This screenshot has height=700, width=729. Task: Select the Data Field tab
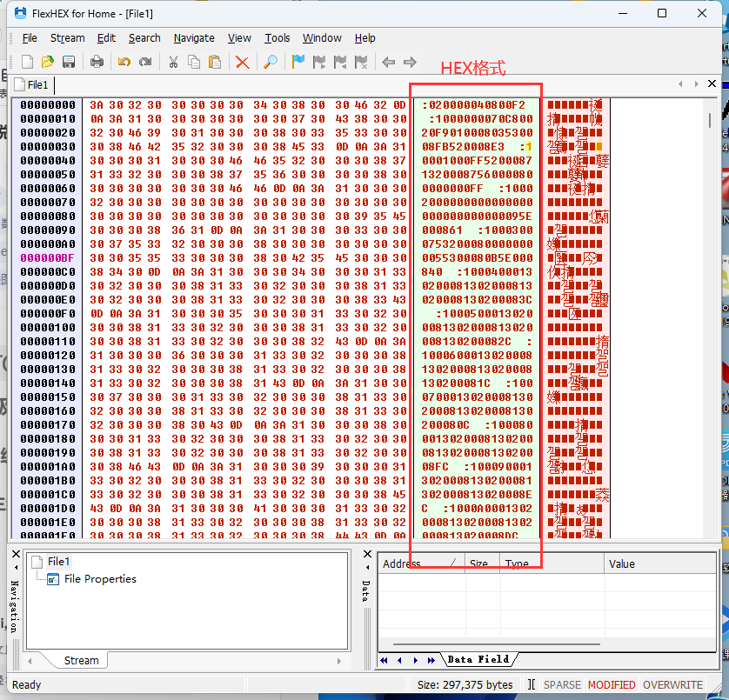[478, 659]
